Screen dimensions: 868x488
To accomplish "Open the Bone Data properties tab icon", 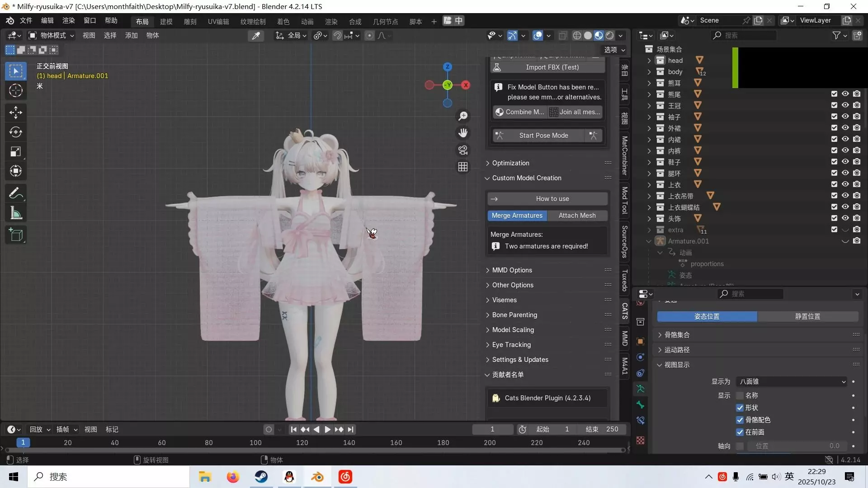I will coord(640,404).
